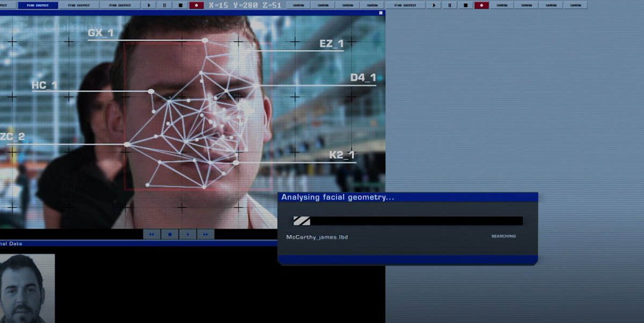Image resolution: width=644 pixels, height=323 pixels.
Task: Click the stop control below the video feed
Action: click(171, 234)
